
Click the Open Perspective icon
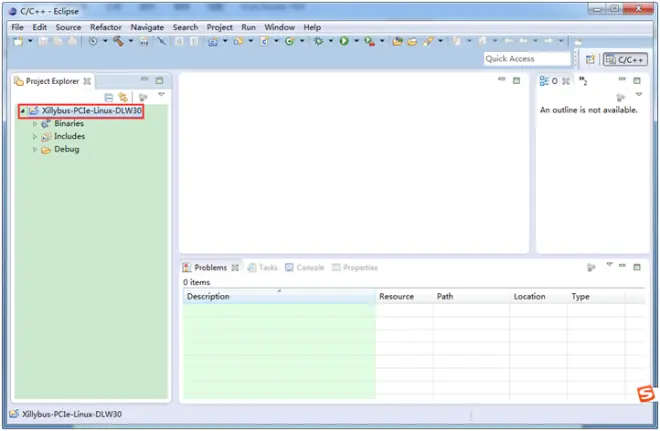590,60
